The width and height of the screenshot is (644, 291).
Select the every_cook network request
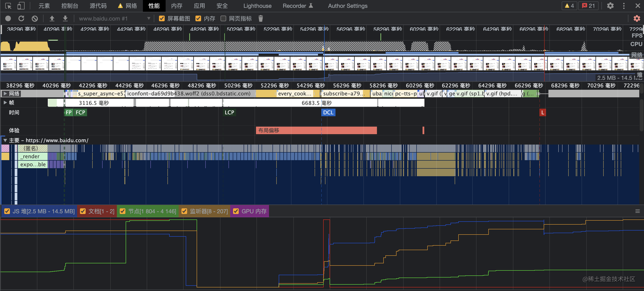[x=295, y=94]
